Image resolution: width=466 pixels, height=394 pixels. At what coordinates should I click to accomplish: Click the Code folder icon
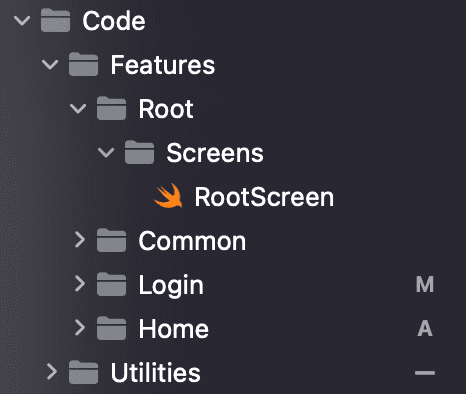(55, 20)
